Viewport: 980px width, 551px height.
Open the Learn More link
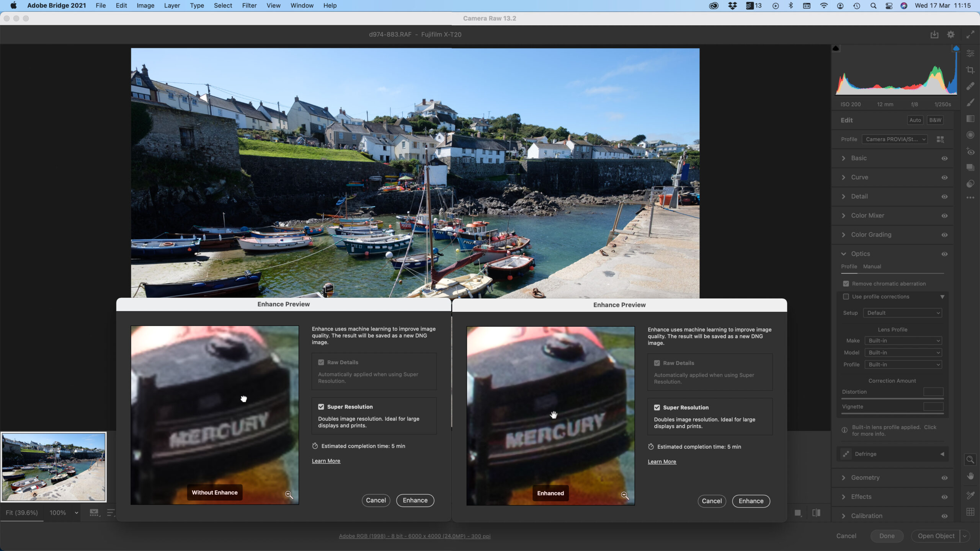326,461
